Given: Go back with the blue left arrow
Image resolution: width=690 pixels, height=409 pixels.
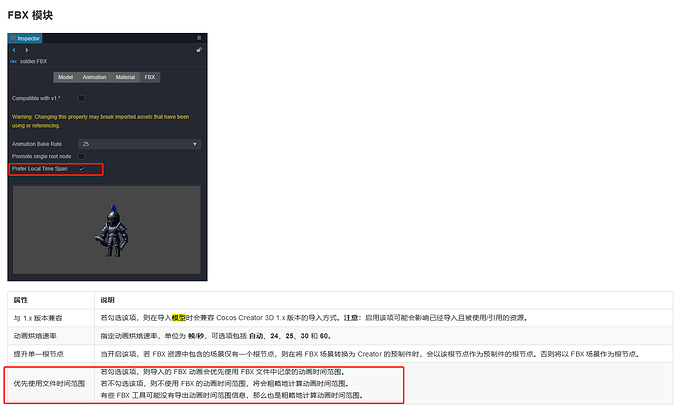Looking at the screenshot, I should (14, 50).
